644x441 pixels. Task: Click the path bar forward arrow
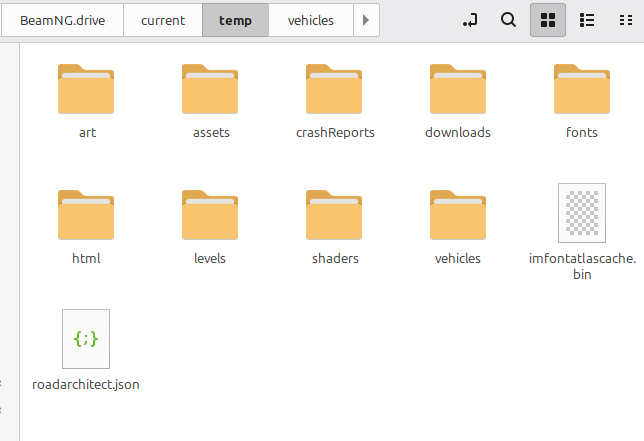366,20
